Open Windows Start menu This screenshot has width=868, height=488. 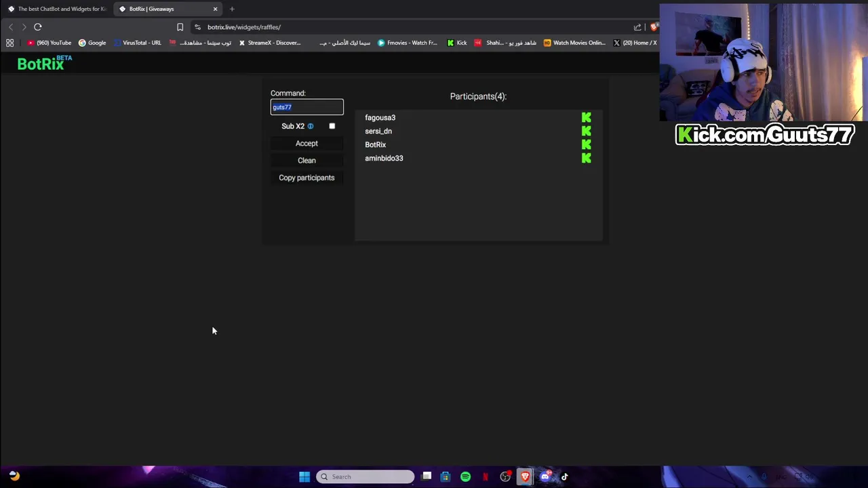click(x=304, y=476)
